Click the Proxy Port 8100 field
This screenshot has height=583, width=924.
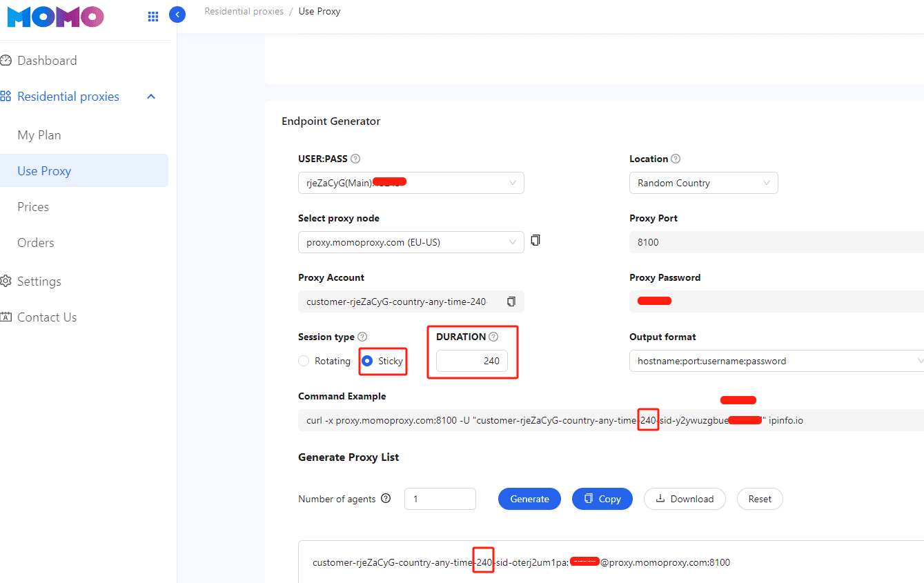point(776,242)
